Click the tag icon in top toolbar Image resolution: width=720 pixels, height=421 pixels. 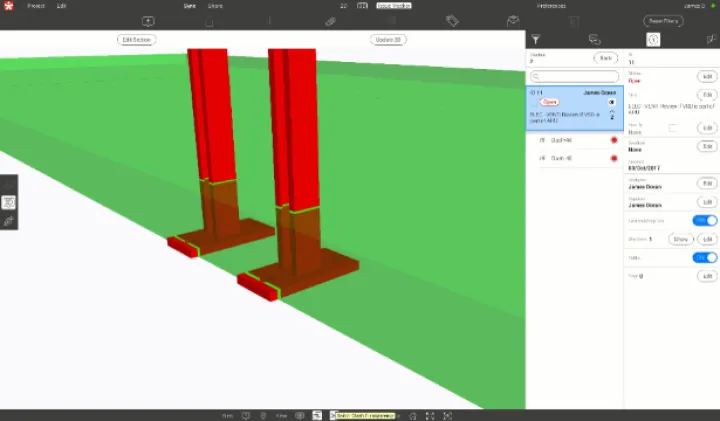pyautogui.click(x=452, y=21)
